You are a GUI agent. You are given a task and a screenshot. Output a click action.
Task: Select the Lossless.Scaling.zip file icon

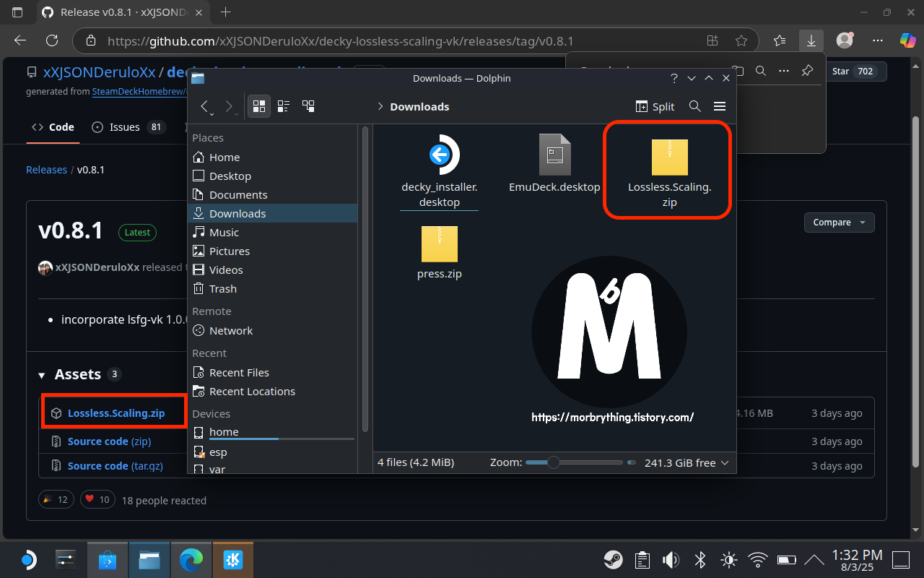click(x=669, y=157)
